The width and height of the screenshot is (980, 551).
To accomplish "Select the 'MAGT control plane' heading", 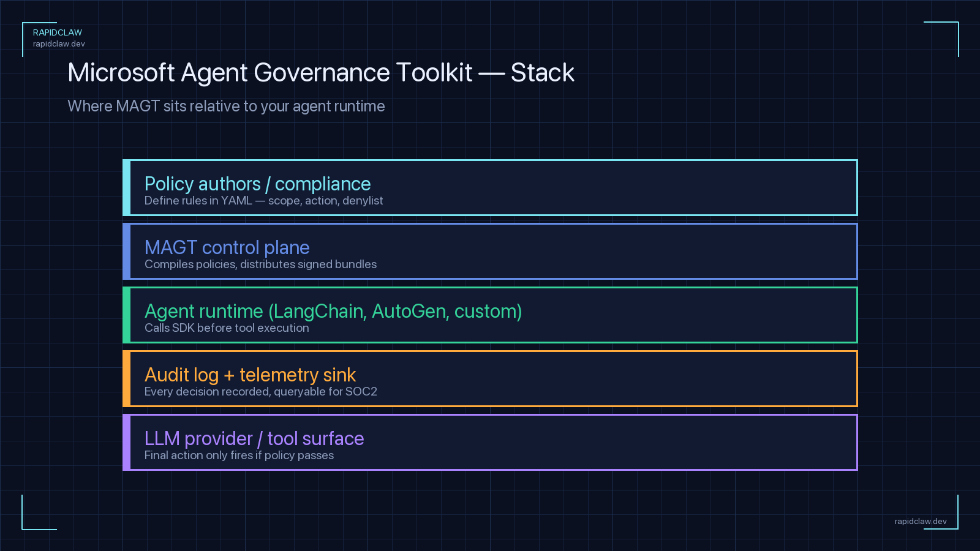I will coord(227,247).
